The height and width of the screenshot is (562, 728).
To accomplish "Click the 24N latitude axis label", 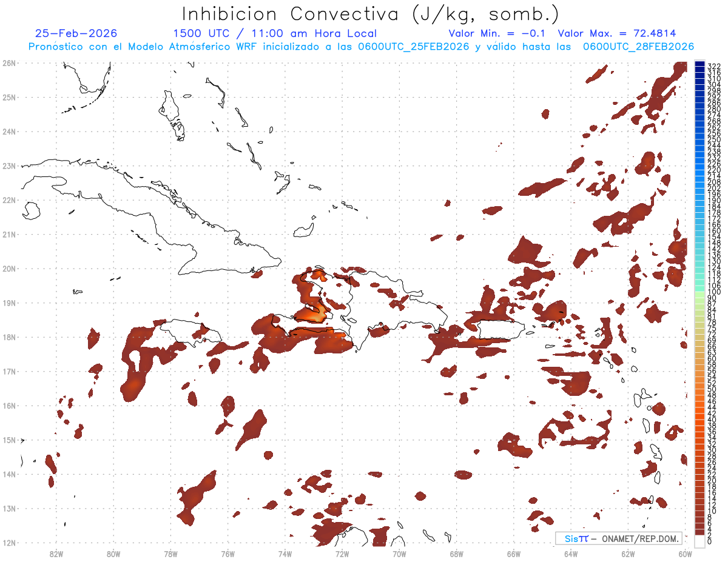I will (x=9, y=131).
